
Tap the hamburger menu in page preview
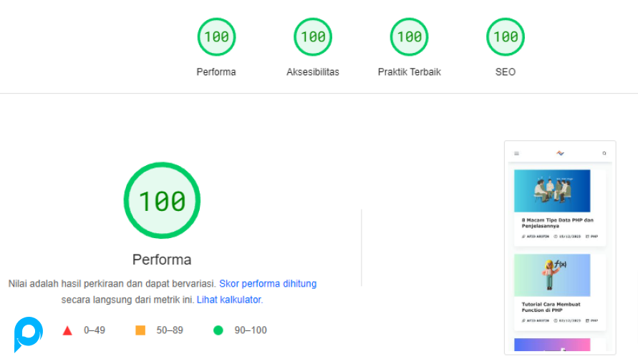point(516,153)
